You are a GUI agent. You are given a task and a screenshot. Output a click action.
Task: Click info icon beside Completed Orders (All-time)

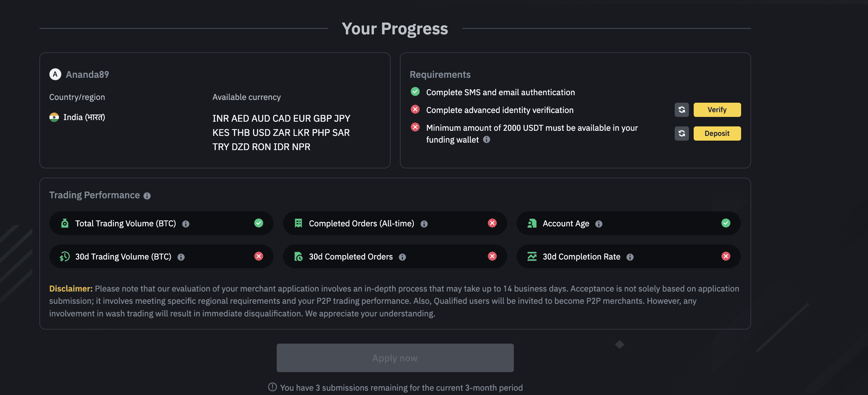click(x=424, y=224)
